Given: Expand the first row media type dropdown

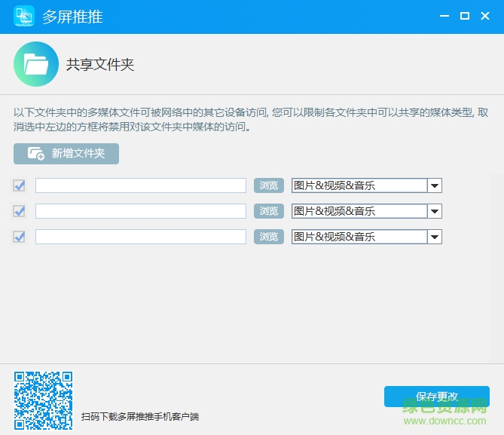Looking at the screenshot, I should click(x=434, y=185).
